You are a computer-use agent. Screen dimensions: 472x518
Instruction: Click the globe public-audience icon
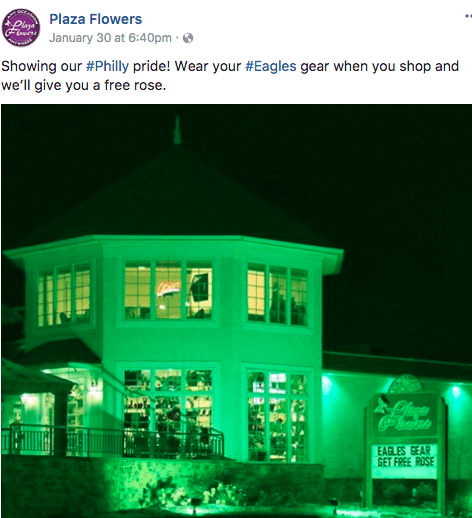pyautogui.click(x=188, y=38)
